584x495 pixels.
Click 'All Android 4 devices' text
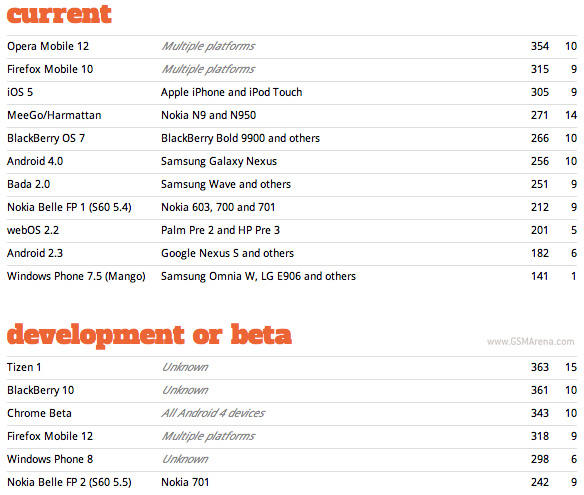click(x=213, y=413)
